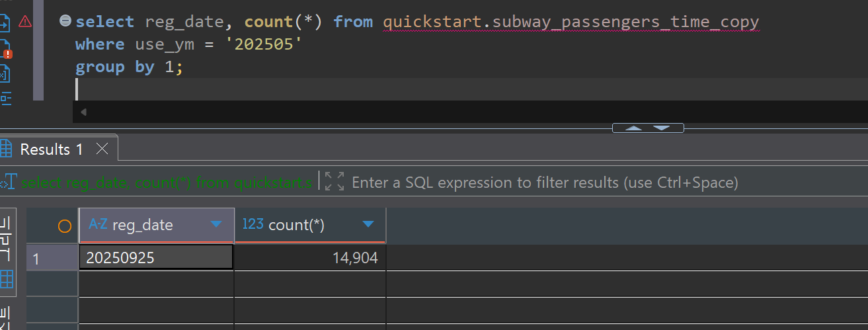Click the orange circle in grid header corner
This screenshot has height=330, width=868.
[65, 226]
